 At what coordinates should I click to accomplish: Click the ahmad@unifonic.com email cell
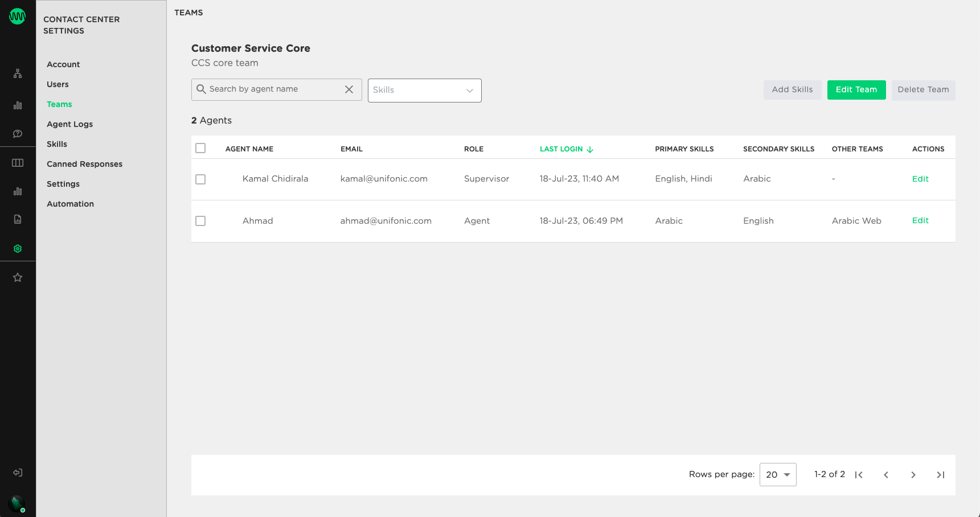(x=386, y=221)
